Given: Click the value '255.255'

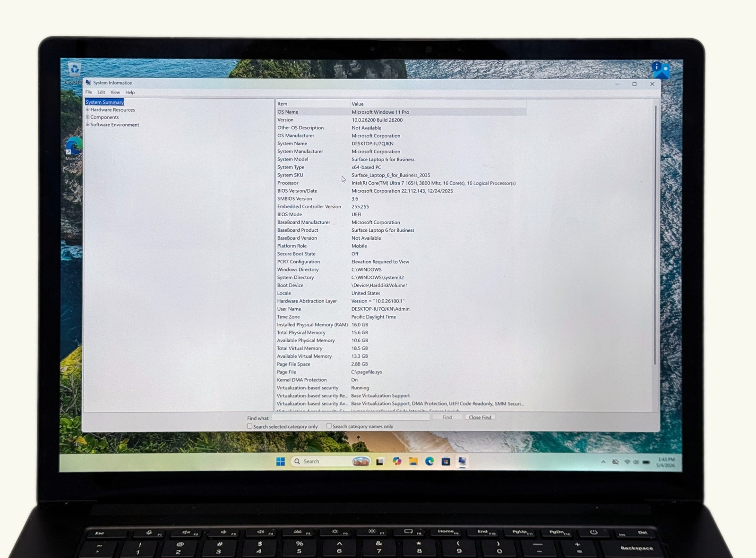Looking at the screenshot, I should pyautogui.click(x=360, y=206).
